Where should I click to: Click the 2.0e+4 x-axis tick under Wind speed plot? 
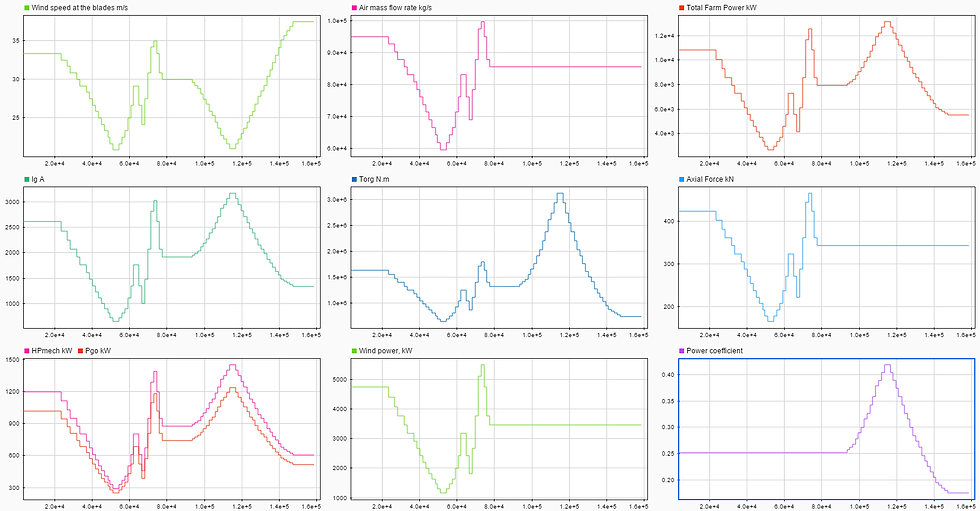55,163
